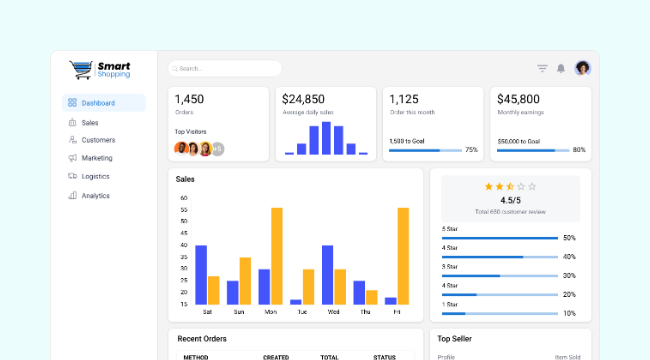The height and width of the screenshot is (360, 650).
Task: Click Wednesday's blue bar in Sales chart
Action: click(327, 275)
